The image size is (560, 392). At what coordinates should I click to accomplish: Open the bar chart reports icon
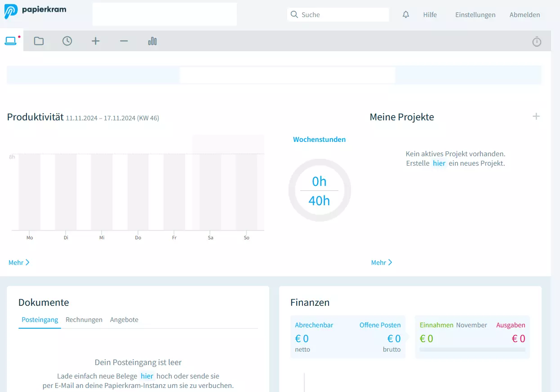(x=152, y=41)
